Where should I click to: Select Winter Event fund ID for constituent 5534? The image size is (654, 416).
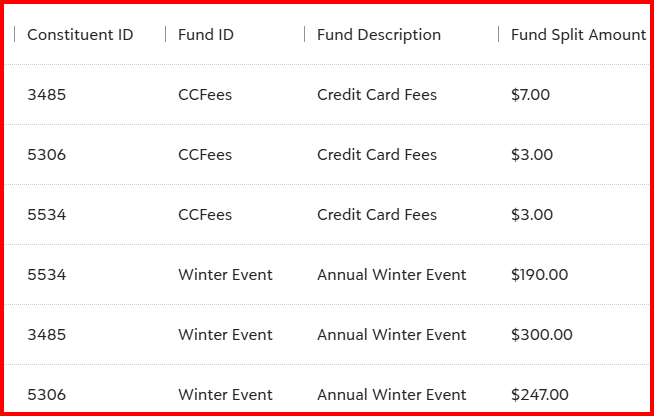[x=225, y=275]
